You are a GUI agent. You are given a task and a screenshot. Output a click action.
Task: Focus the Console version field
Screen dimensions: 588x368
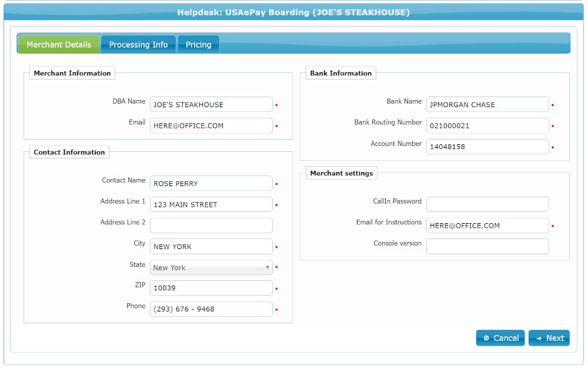487,246
